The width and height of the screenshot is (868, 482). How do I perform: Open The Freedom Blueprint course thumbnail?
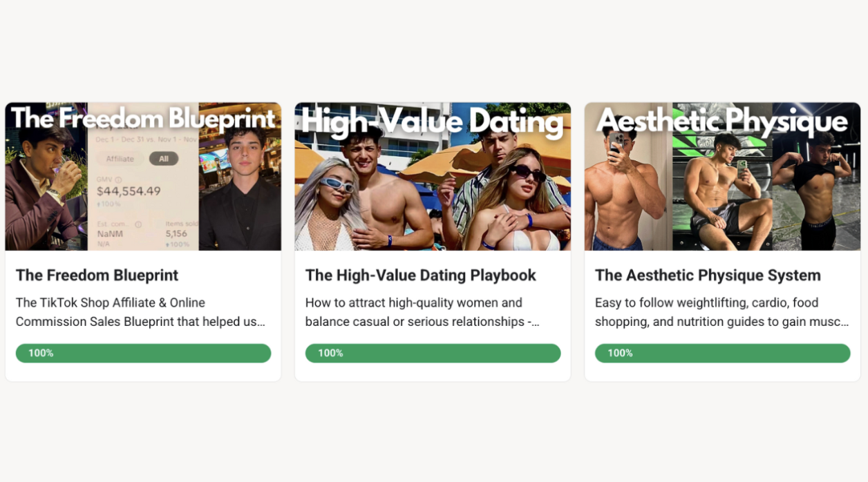pos(143,176)
